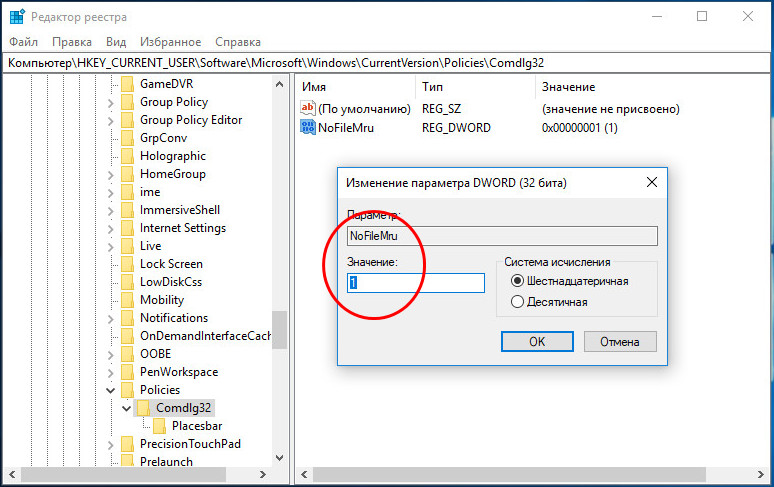
Task: Select the Notifications folder icon
Action: (127, 318)
